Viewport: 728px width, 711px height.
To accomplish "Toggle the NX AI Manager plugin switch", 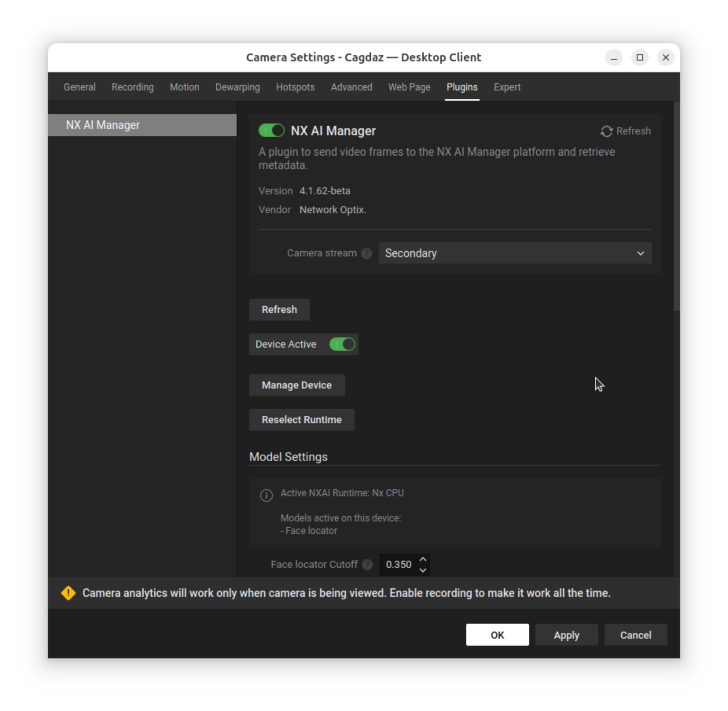I will (271, 131).
